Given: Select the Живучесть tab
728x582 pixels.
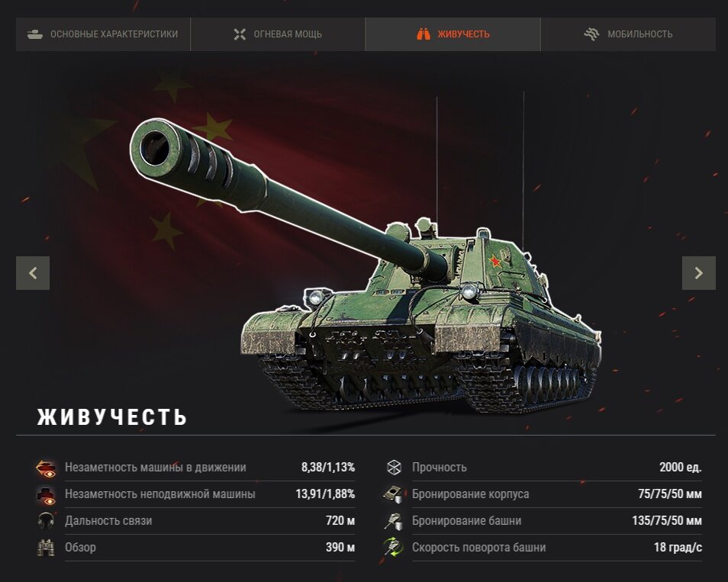Looking at the screenshot, I should pyautogui.click(x=453, y=34).
